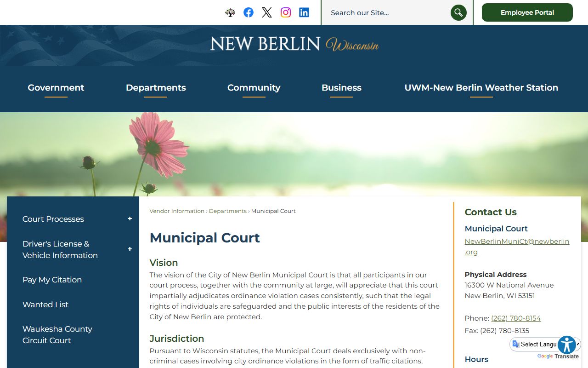Open the Facebook page icon
The image size is (588, 368).
(x=249, y=12)
